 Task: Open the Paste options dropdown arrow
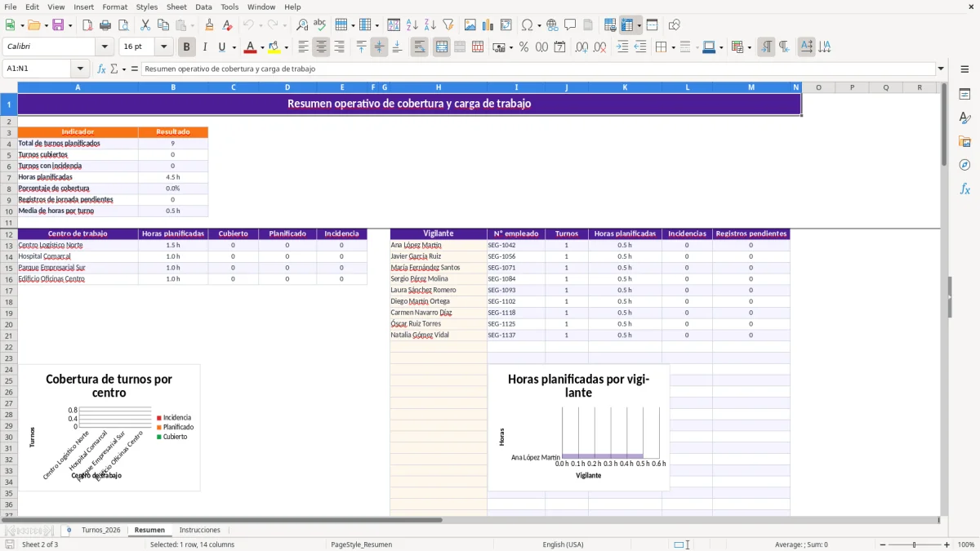tap(193, 25)
